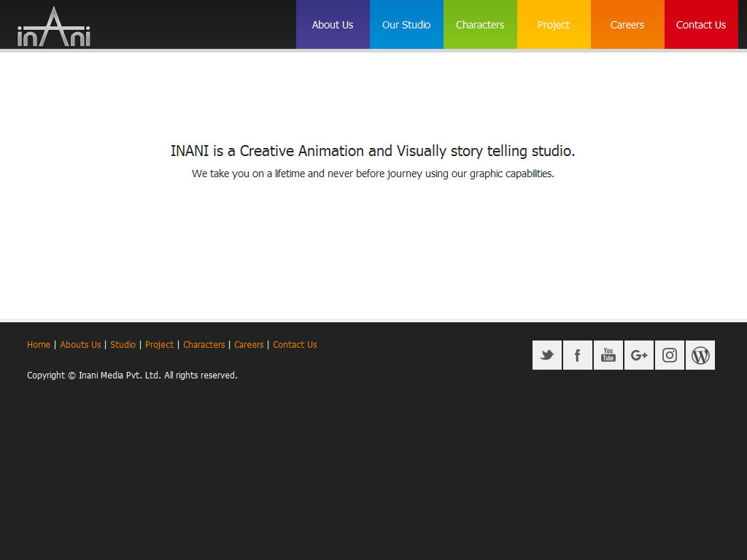Click the Project link in footer
The height and width of the screenshot is (560, 747).
pyautogui.click(x=159, y=345)
